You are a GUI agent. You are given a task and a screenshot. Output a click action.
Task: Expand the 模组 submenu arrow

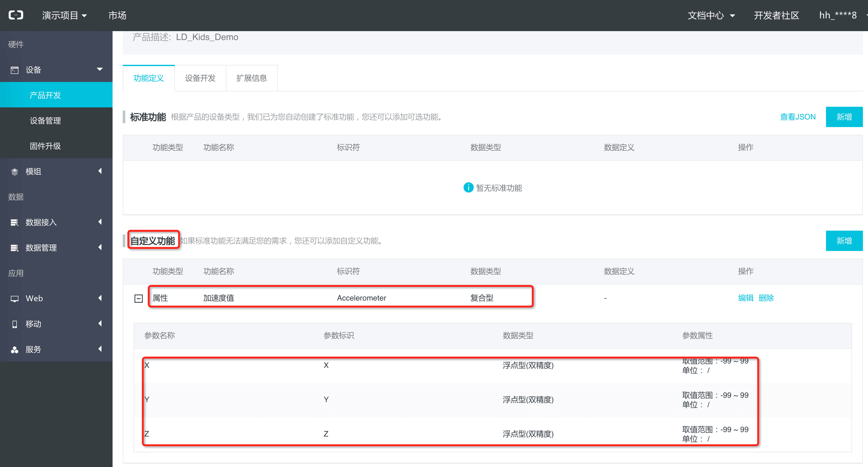click(x=100, y=171)
